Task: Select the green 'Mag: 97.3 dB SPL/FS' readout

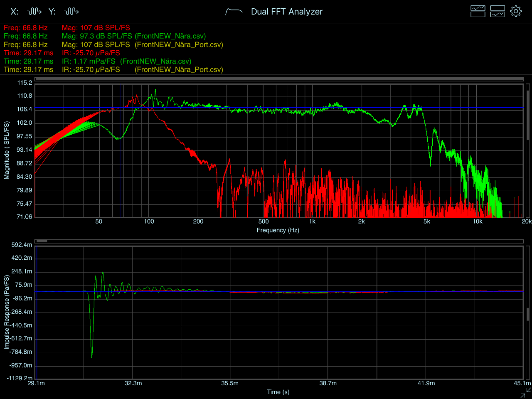Action: [x=97, y=36]
